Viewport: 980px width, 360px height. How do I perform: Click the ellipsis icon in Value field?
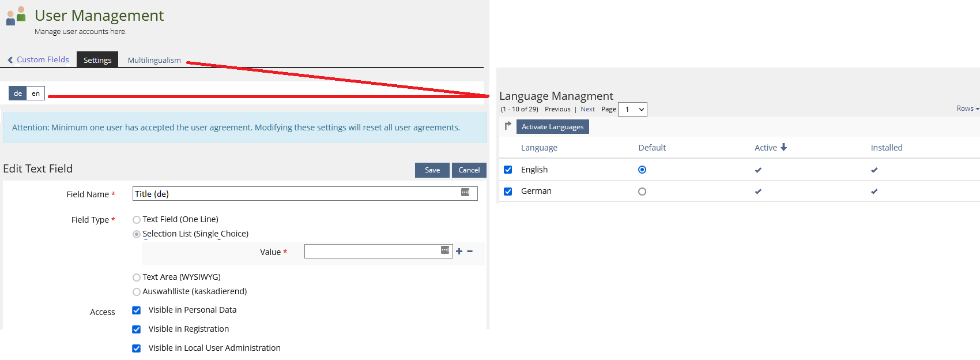[x=444, y=250]
